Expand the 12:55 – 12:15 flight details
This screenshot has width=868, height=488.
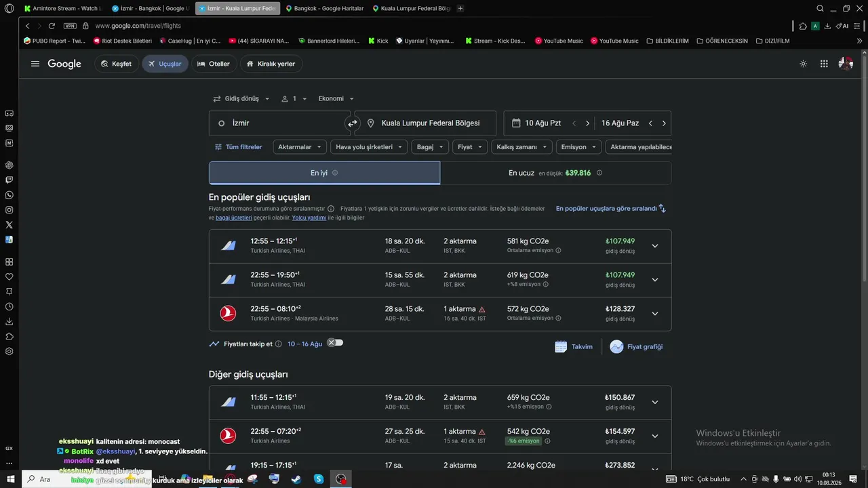coord(654,246)
